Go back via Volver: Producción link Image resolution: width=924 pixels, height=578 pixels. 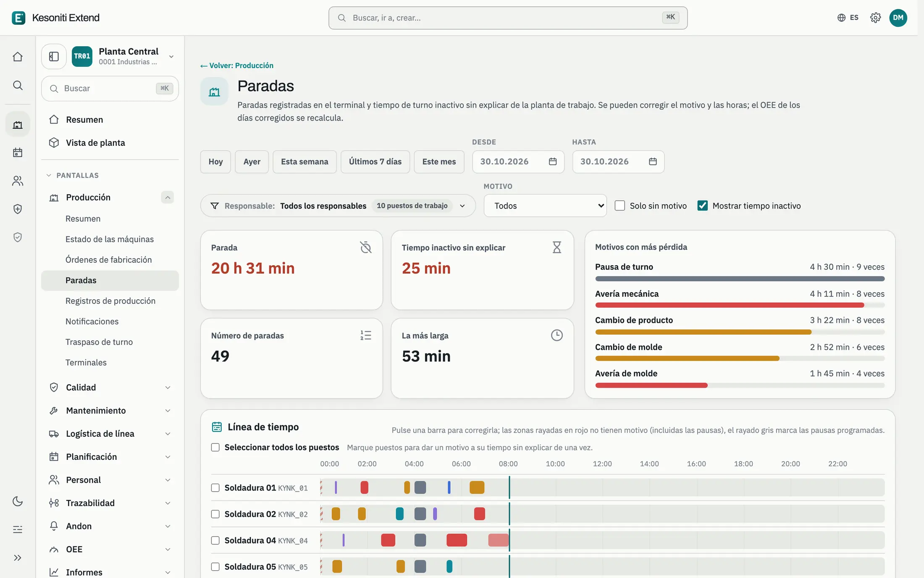(x=237, y=66)
